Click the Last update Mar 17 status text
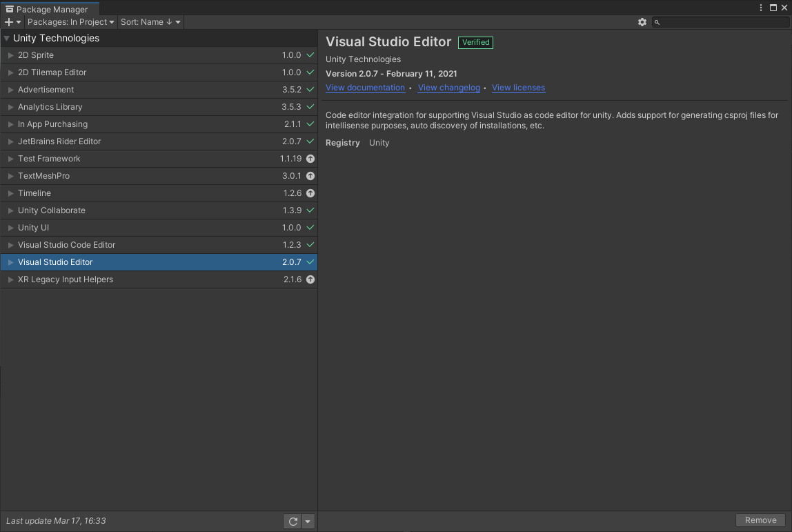The image size is (792, 532). pos(56,521)
